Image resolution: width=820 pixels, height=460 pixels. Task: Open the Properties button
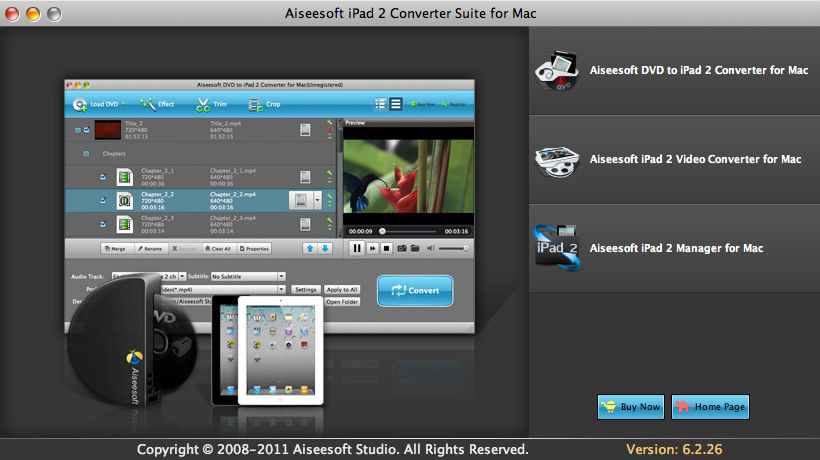254,249
